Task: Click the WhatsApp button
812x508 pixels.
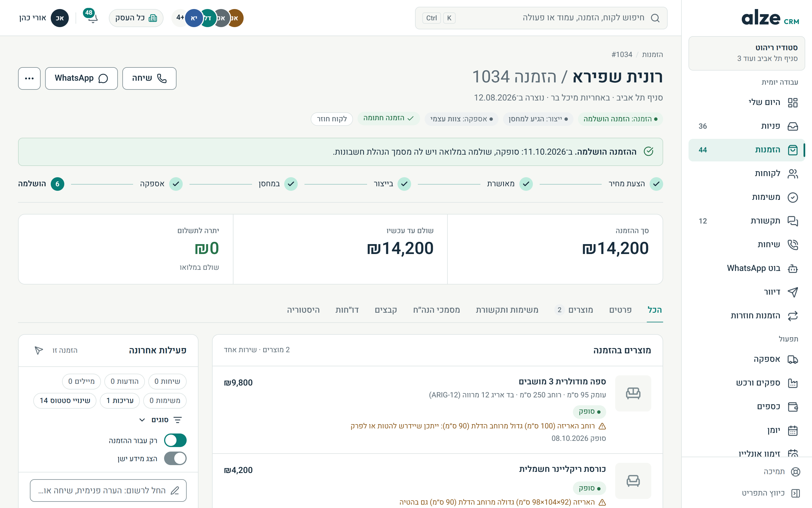Action: point(81,78)
